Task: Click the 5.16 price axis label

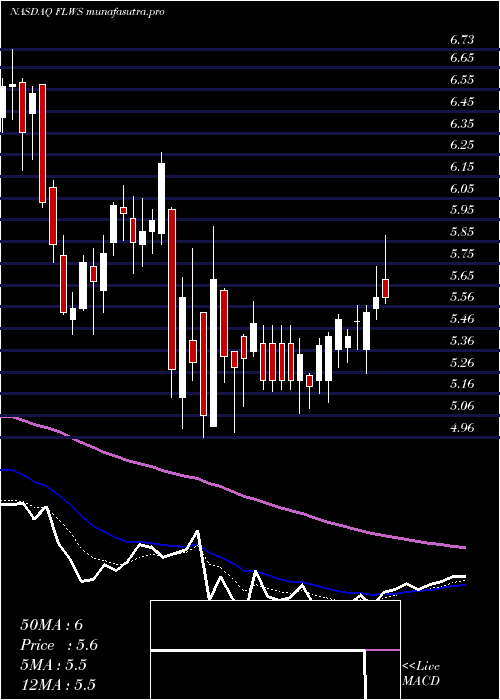Action: pos(462,384)
